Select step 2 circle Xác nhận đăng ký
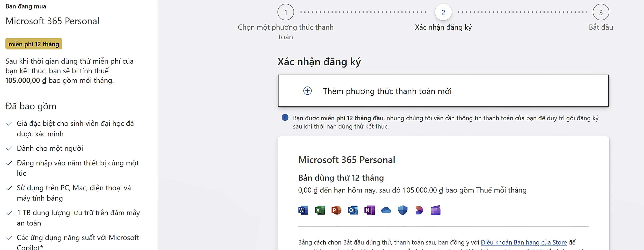This screenshot has height=250, width=644. click(x=443, y=12)
